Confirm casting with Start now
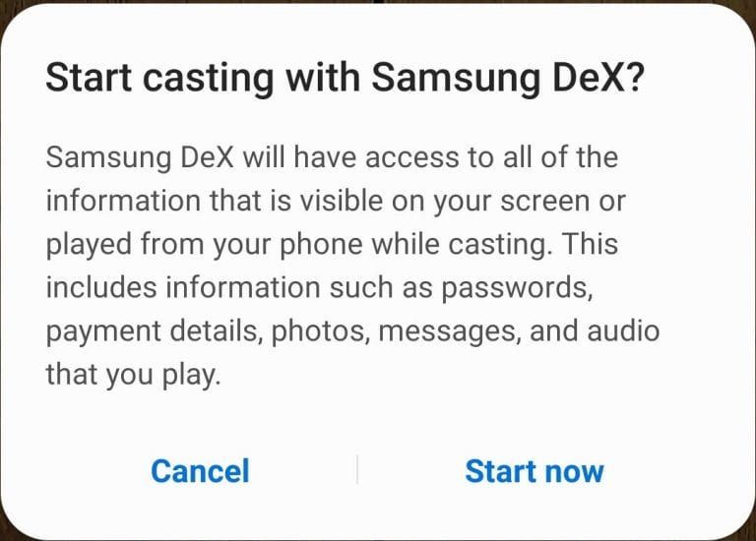Viewport: 756px width, 541px height. point(535,470)
